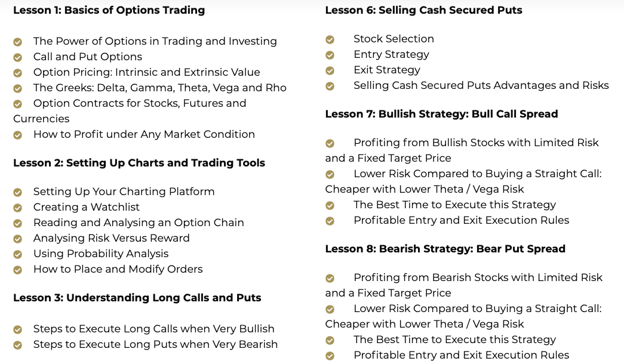Click Lesson 2: Setting Up Charts heading
Screen dimensions: 624x364
coord(139,163)
